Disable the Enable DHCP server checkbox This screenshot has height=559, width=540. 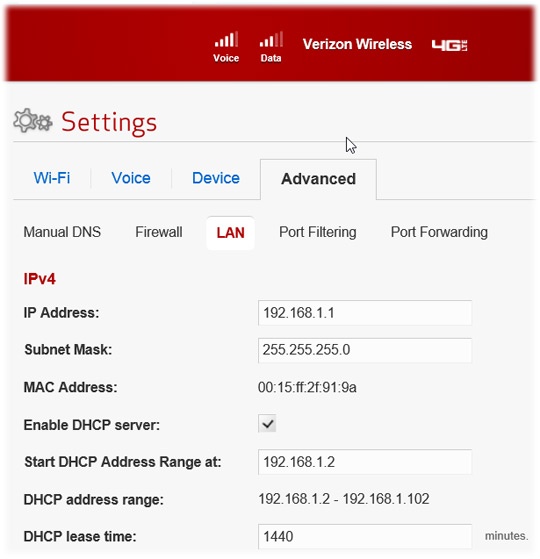coord(267,424)
